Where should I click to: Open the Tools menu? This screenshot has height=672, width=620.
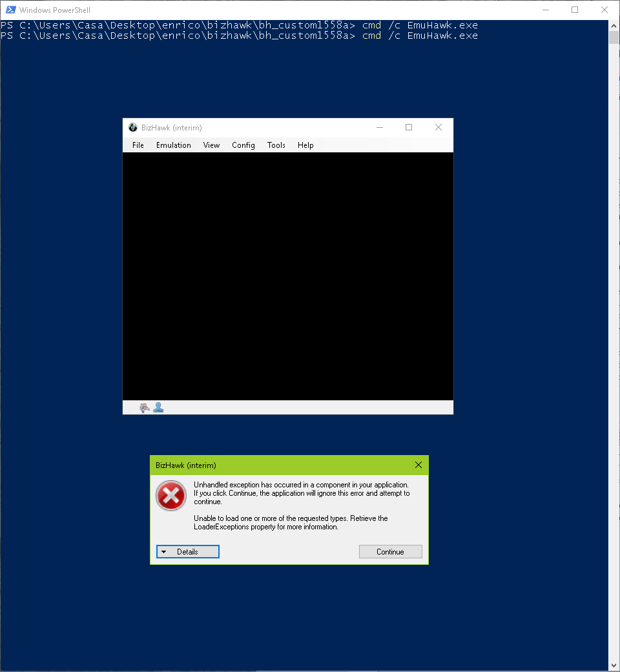276,145
